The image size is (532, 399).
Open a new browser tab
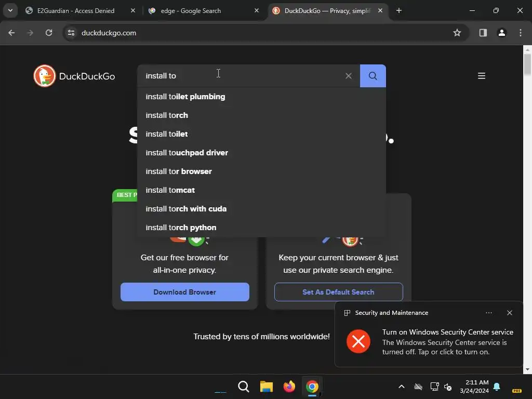pos(399,11)
